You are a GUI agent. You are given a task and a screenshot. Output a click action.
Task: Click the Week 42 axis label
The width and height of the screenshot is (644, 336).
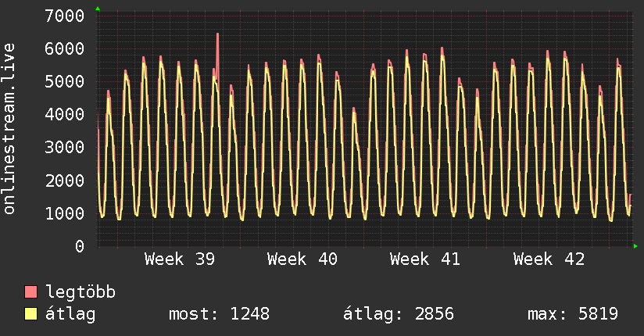[x=549, y=259]
